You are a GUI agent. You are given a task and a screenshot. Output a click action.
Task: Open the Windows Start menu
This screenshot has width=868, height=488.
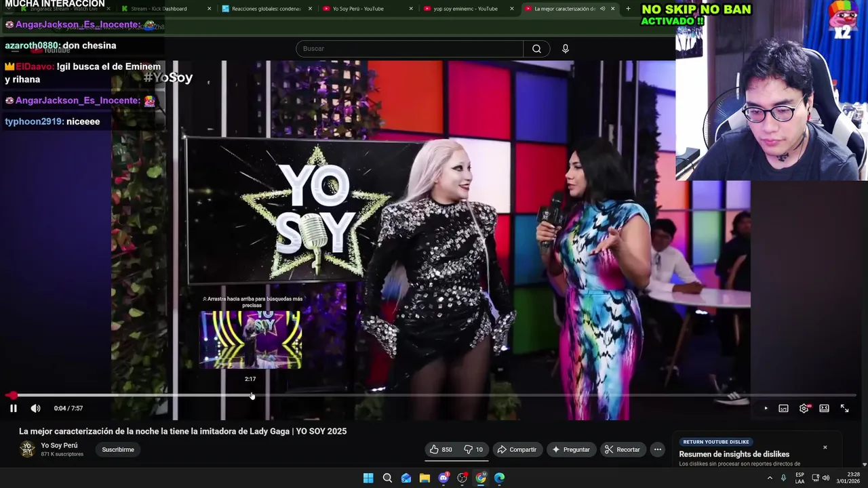[368, 478]
